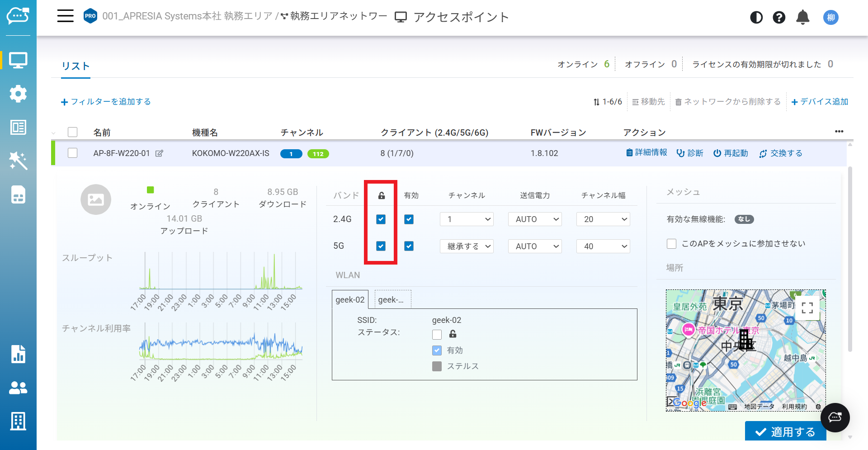
Task: Open the settings gear in sidebar
Action: pos(18,94)
